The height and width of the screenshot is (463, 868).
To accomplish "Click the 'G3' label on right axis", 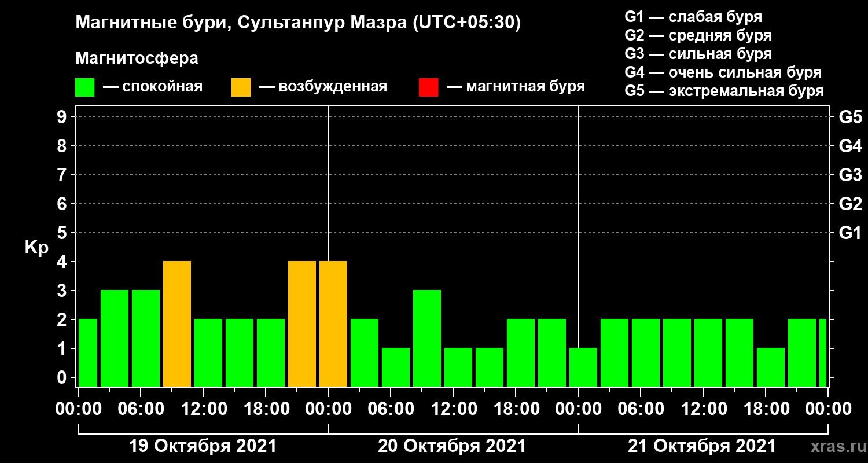I will tap(850, 175).
